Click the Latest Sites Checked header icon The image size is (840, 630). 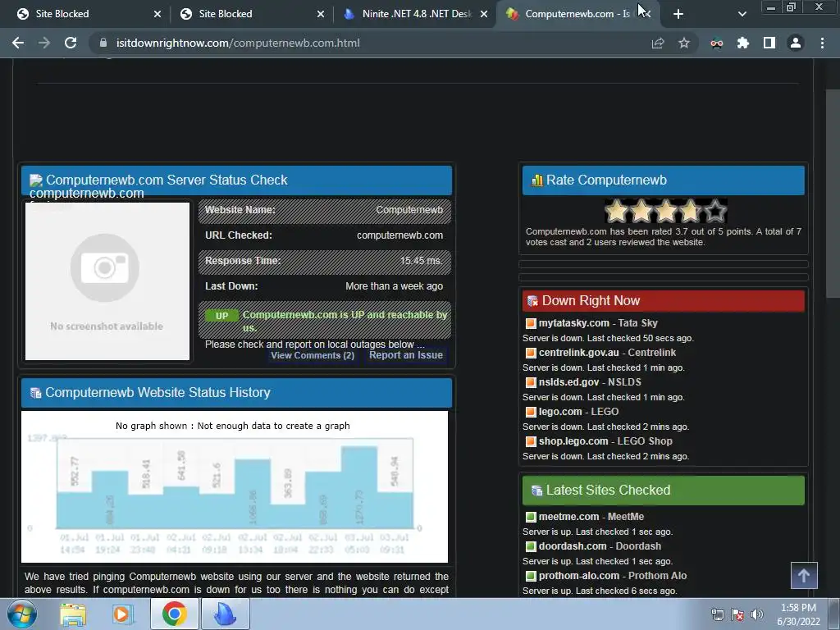[536, 491]
